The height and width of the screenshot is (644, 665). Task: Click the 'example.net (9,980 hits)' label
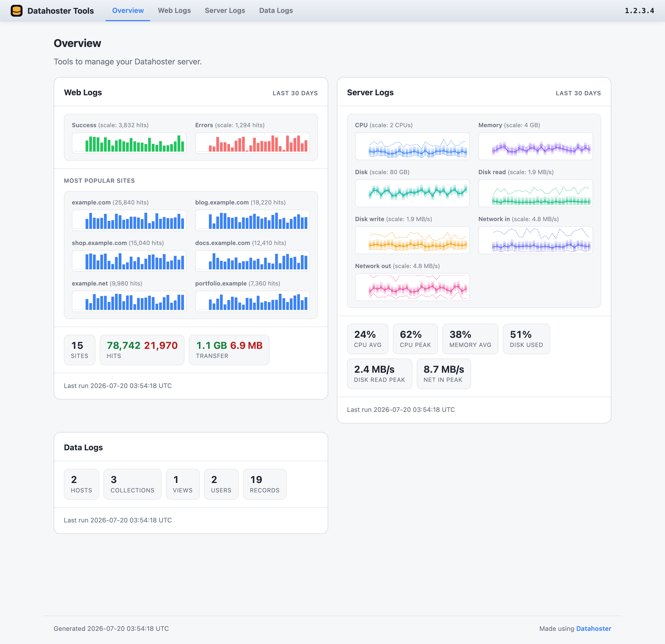coord(107,283)
